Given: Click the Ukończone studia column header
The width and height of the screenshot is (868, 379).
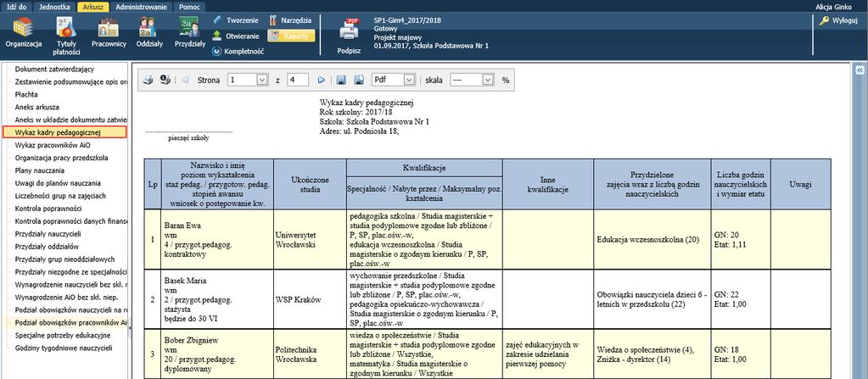Looking at the screenshot, I should pyautogui.click(x=310, y=184).
